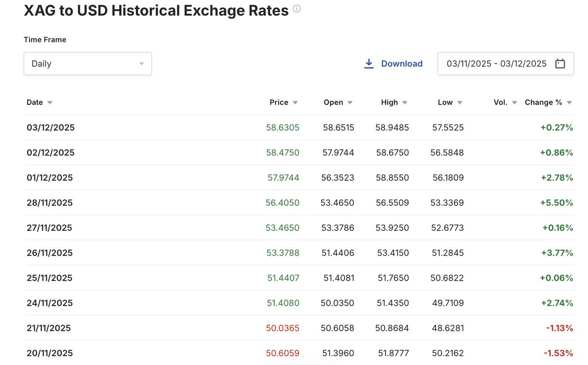
Task: Click the price 58.4750
Action: (283, 152)
